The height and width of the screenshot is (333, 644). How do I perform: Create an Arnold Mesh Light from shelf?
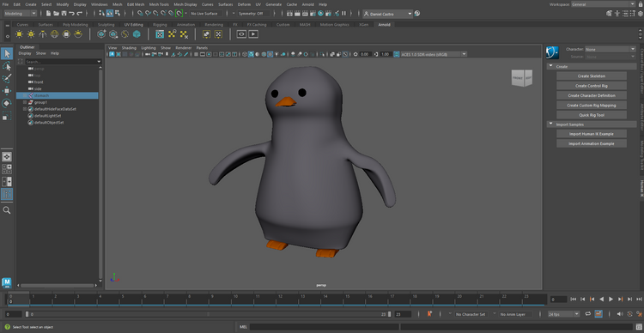coord(31,34)
